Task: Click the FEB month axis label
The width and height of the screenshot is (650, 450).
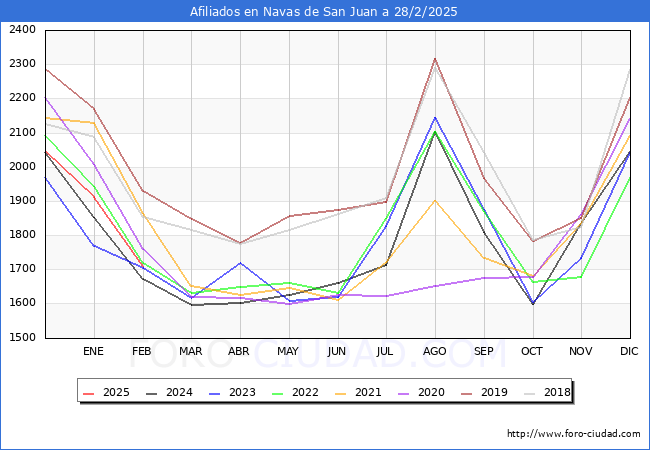Action: [x=142, y=351]
